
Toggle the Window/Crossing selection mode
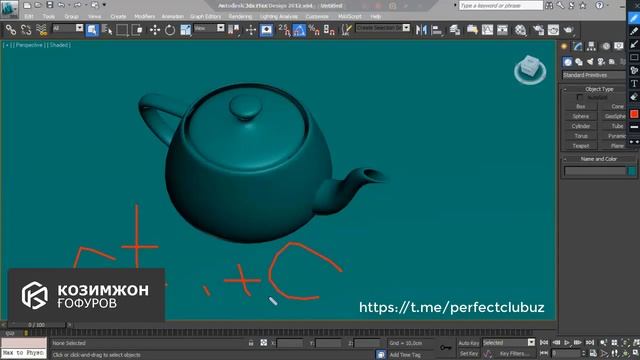pos(137,30)
